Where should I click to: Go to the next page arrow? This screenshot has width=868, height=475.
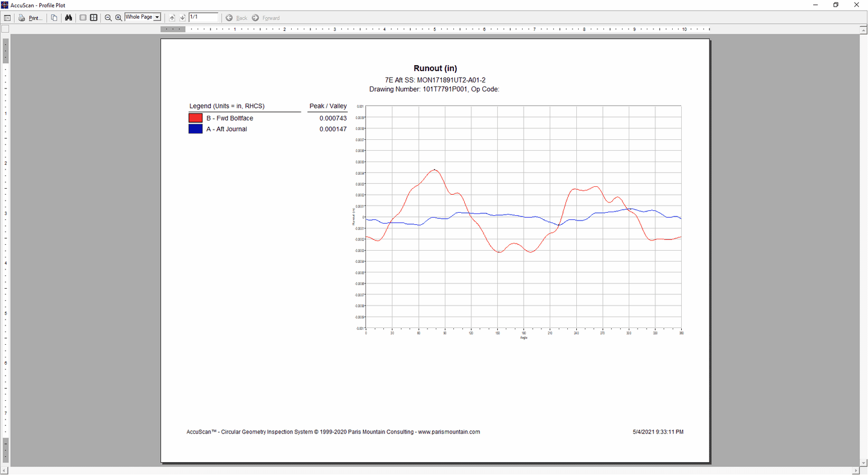coord(182,18)
